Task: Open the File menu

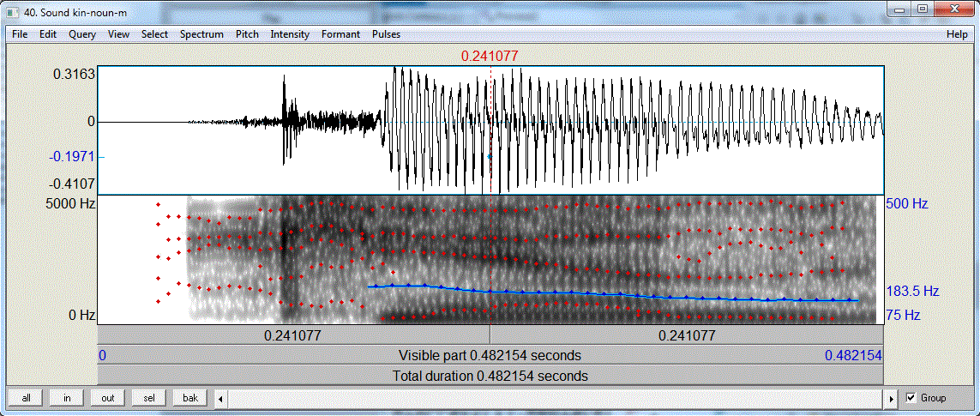Action: pyautogui.click(x=20, y=34)
